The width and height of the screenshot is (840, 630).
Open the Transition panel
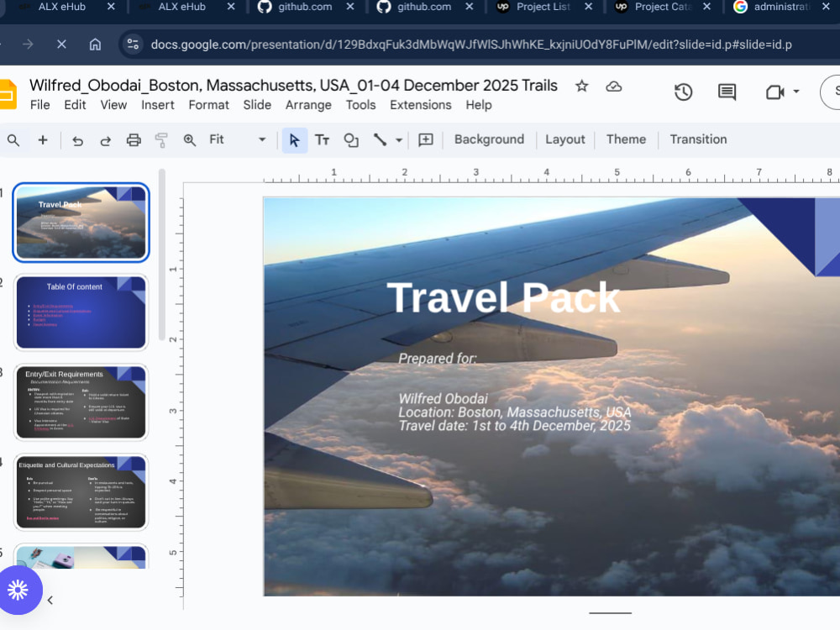tap(699, 139)
